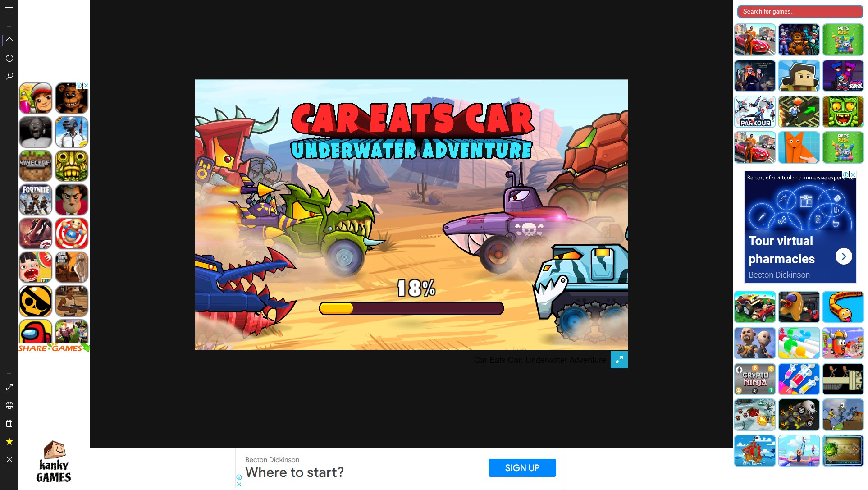Click the X icon at sidebar bottom

(x=9, y=459)
